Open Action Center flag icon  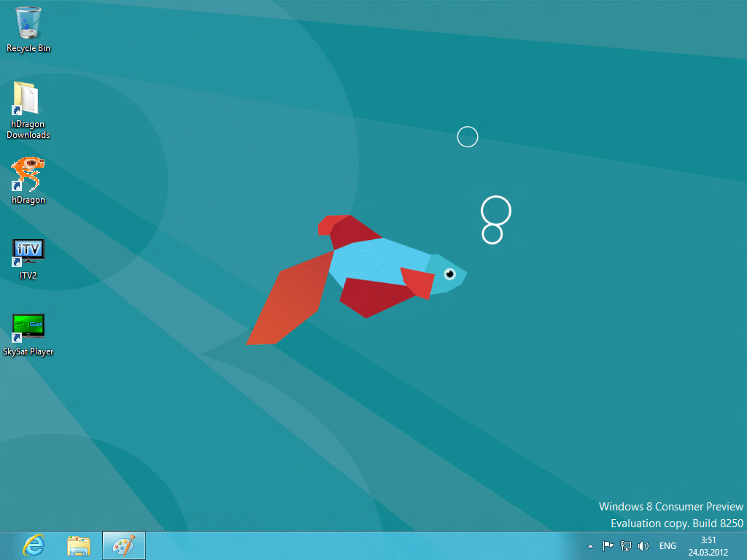[608, 545]
